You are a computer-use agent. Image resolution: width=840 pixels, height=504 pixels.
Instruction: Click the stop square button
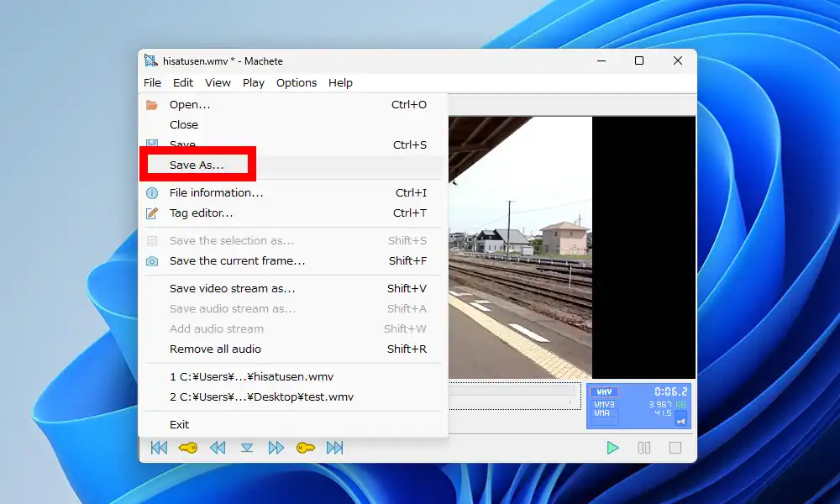point(675,448)
